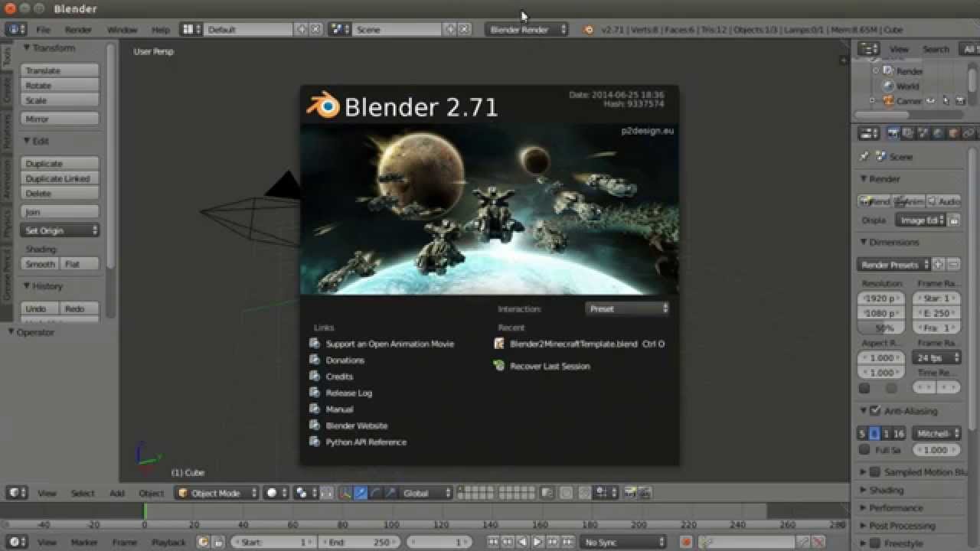980x551 pixels.
Task: Select anti-aliasing samples 5
Action: 862,434
